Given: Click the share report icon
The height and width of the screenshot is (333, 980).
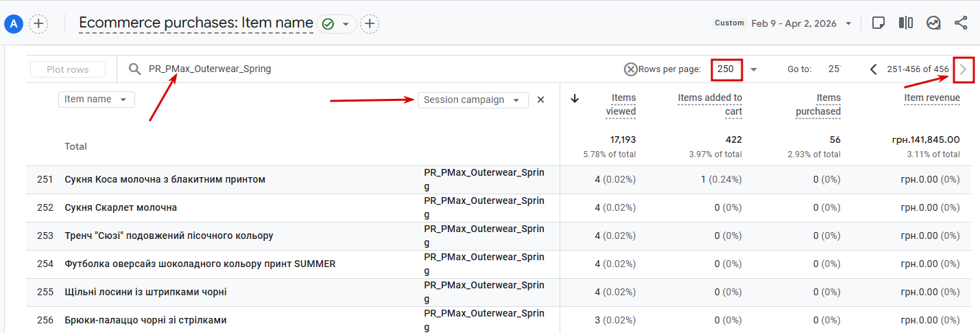Looking at the screenshot, I should click(x=961, y=23).
